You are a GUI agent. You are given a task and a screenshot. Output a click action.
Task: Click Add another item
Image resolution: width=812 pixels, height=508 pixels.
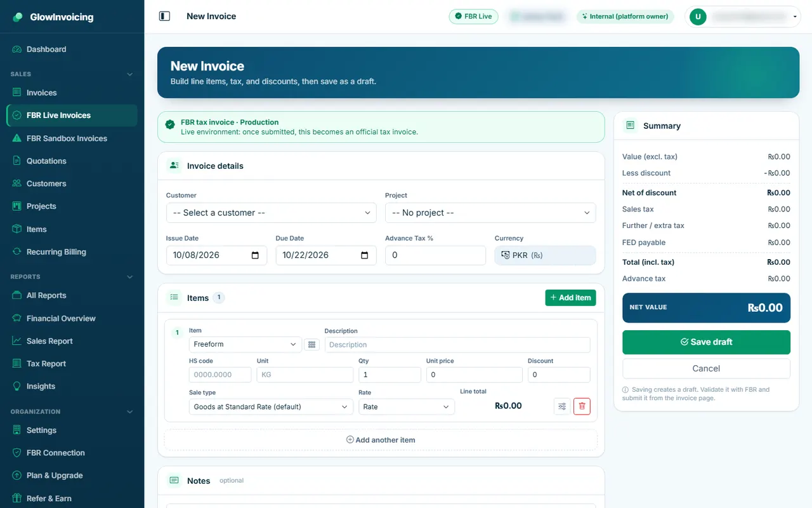coord(381,439)
